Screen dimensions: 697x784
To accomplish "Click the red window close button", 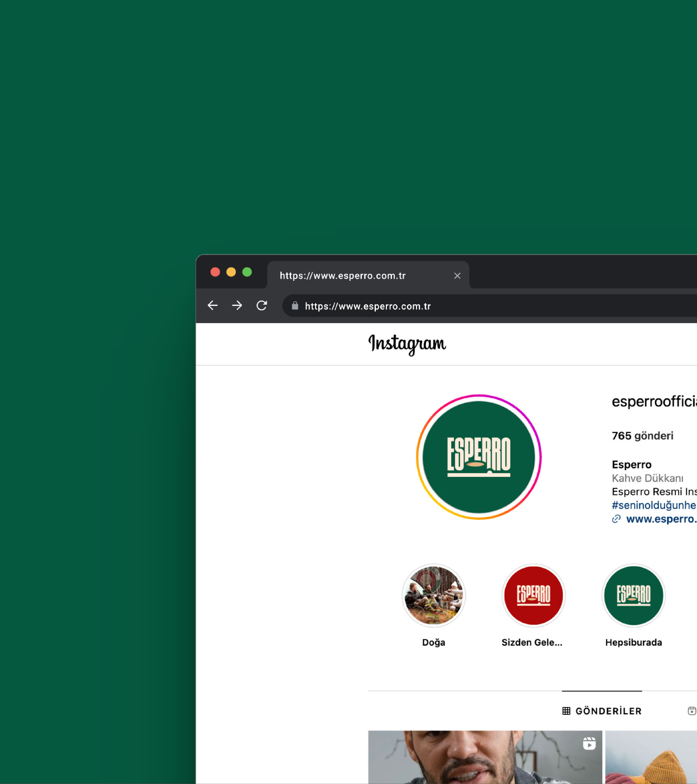I will [x=215, y=272].
